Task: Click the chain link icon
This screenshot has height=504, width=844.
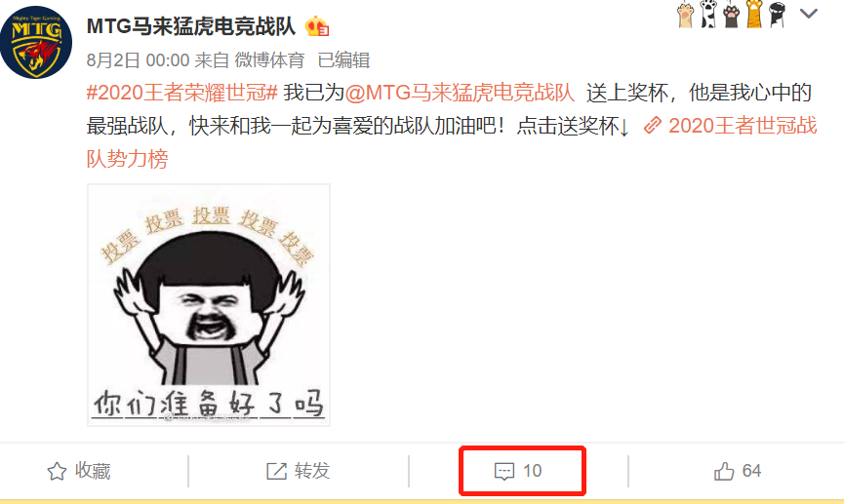Action: (x=653, y=126)
